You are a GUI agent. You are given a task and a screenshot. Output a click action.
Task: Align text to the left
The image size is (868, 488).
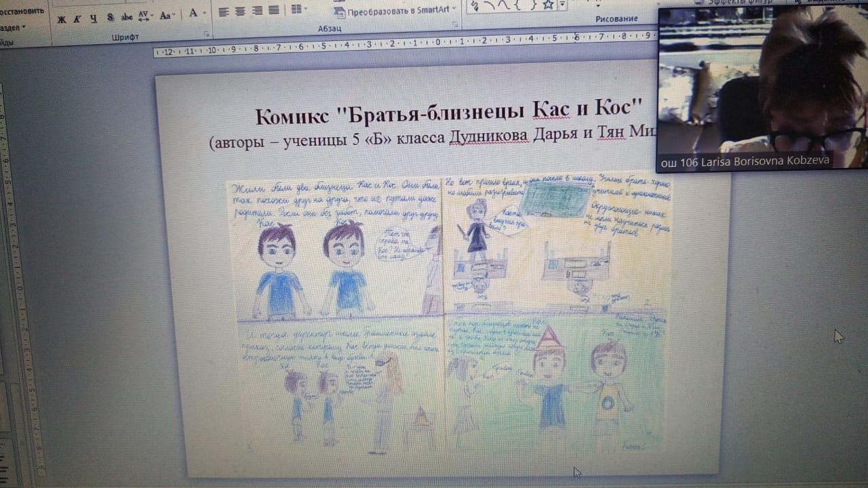coord(224,11)
